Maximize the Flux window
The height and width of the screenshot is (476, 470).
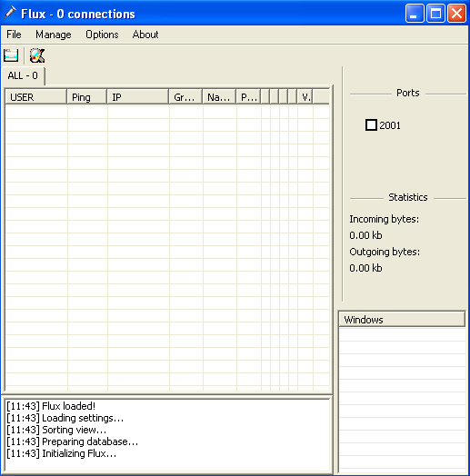click(435, 14)
